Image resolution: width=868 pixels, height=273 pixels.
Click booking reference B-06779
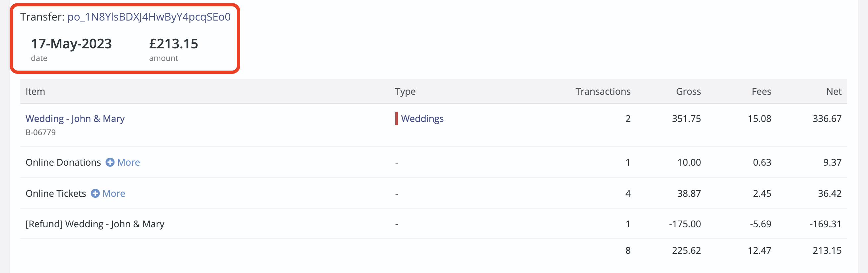click(x=41, y=132)
